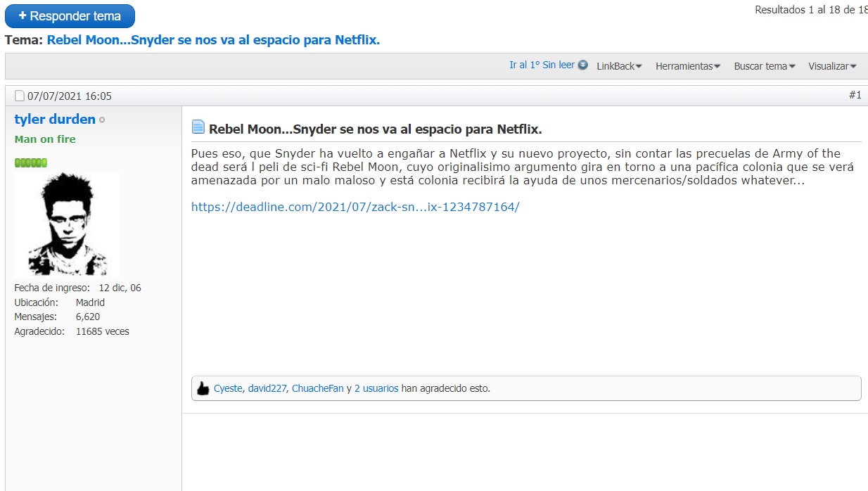The width and height of the screenshot is (868, 491).
Task: Open the Buscar tema dropdown
Action: [765, 66]
